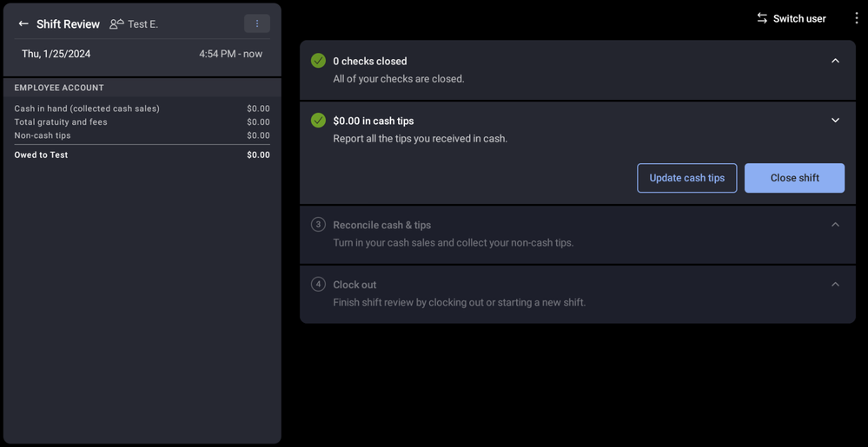Screen dimensions: 868x447
Task: Click the green checkmark for checks closed
Action: (x=318, y=61)
